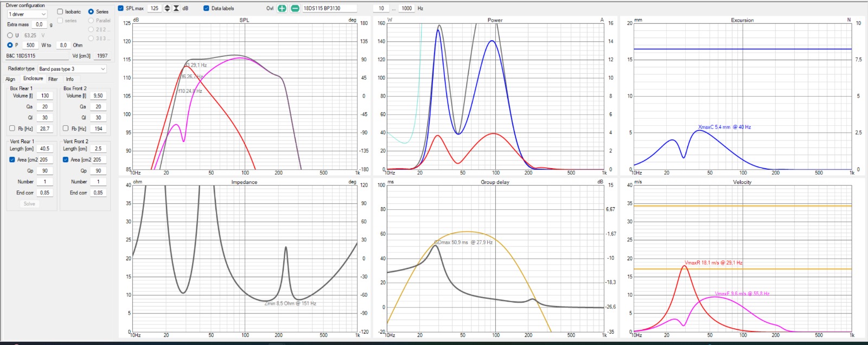Go to the Info tab
The width and height of the screenshot is (868, 345).
point(69,79)
